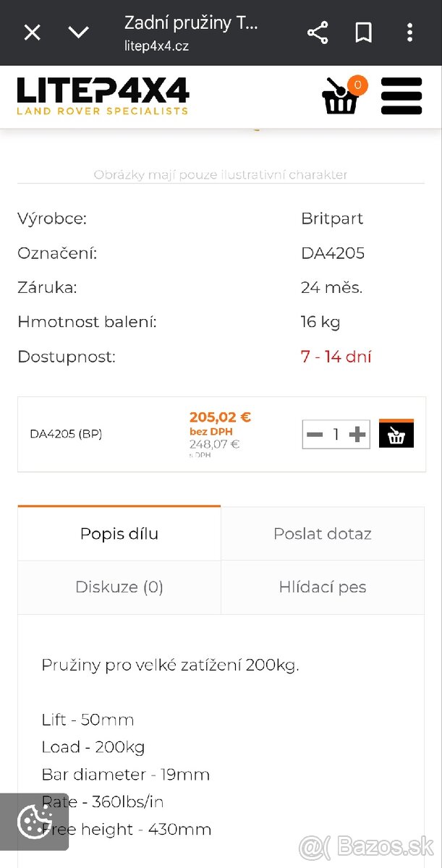This screenshot has width=442, height=868.
Task: Open the Hlídací pes tab
Action: (x=323, y=587)
